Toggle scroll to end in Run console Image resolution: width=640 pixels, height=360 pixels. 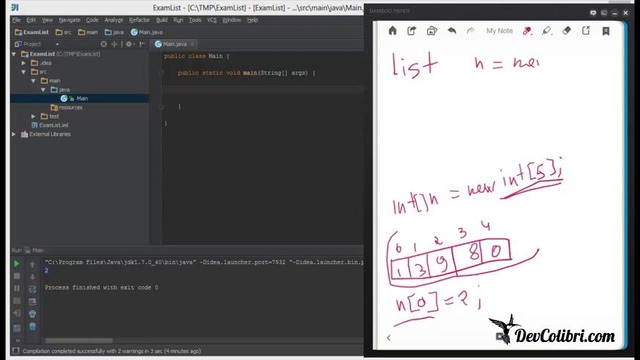tap(32, 302)
